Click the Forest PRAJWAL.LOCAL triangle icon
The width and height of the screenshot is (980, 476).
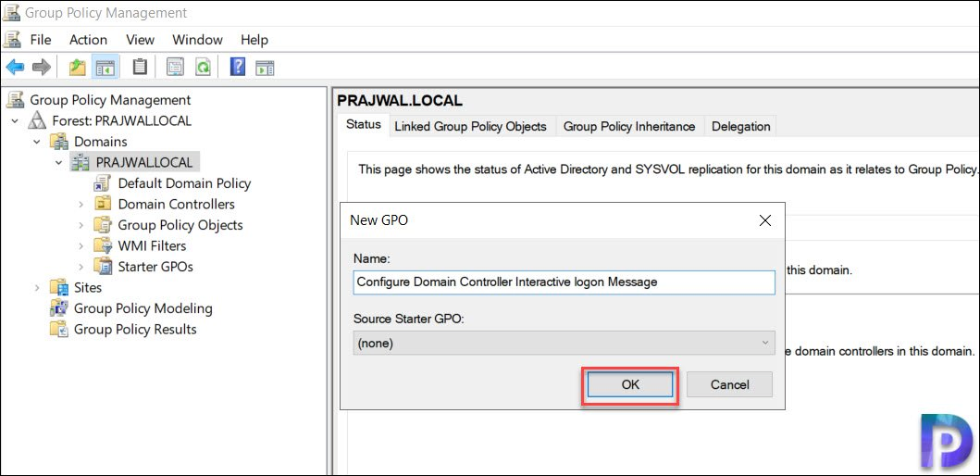(x=38, y=120)
